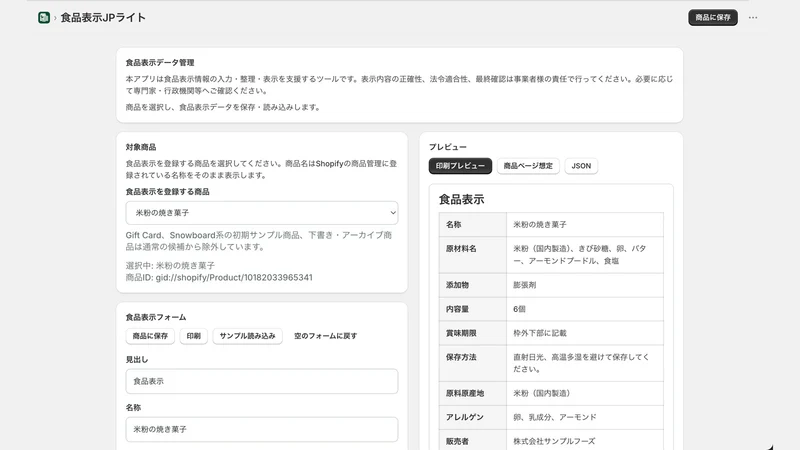Click 空のフォームに戻す
The width and height of the screenshot is (800, 450).
pyautogui.click(x=326, y=336)
